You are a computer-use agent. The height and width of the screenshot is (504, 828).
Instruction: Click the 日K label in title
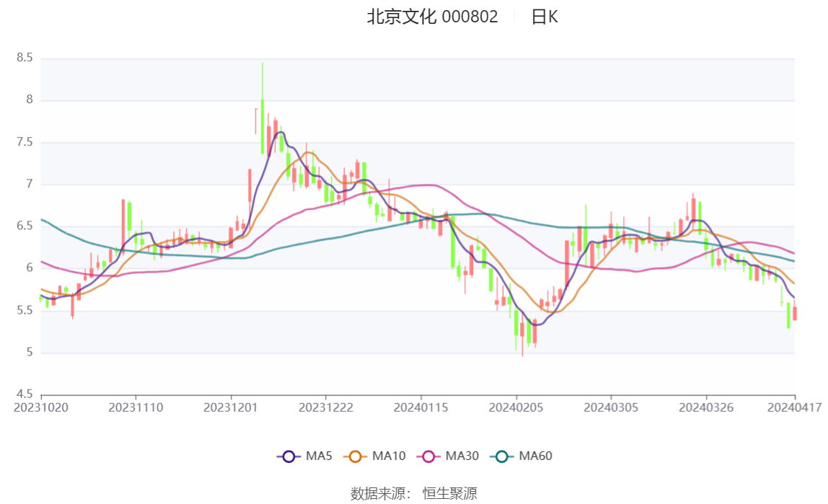545,17
